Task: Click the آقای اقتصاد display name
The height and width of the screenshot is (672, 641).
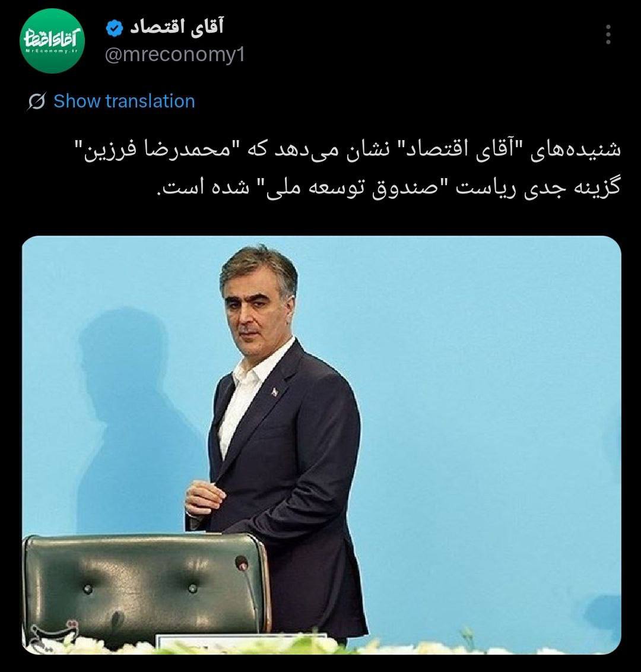Action: [x=176, y=27]
